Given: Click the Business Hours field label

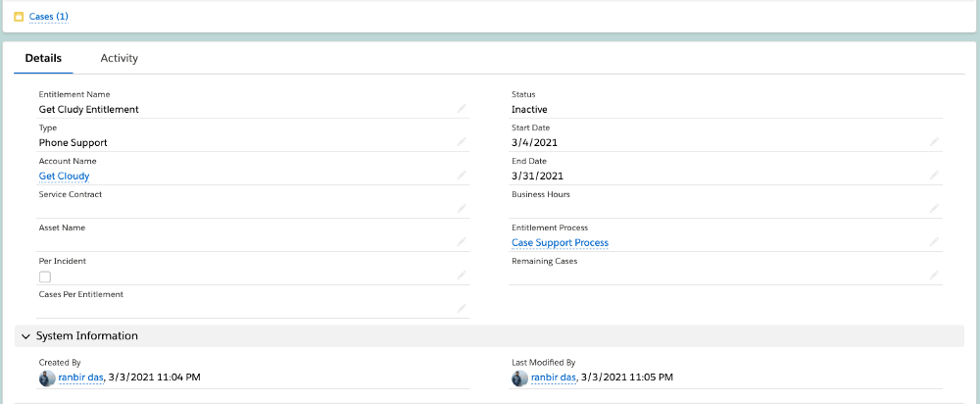Looking at the screenshot, I should pos(541,194).
